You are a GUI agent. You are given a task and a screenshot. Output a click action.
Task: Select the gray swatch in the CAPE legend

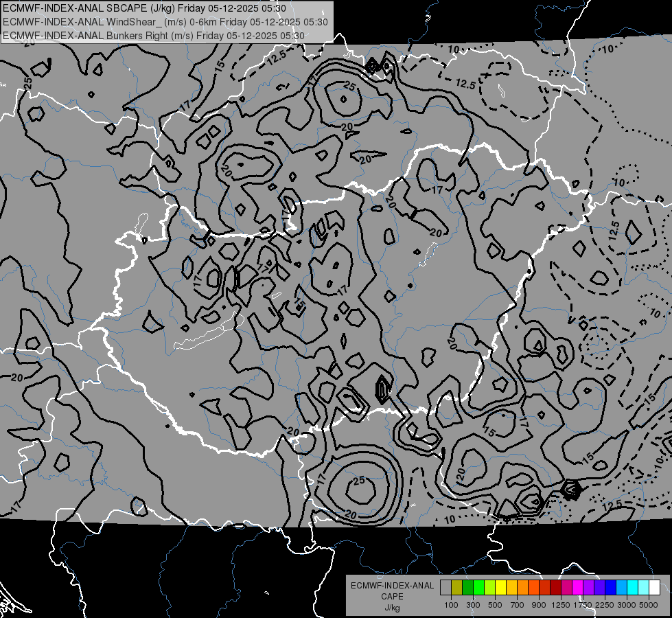tap(445, 587)
